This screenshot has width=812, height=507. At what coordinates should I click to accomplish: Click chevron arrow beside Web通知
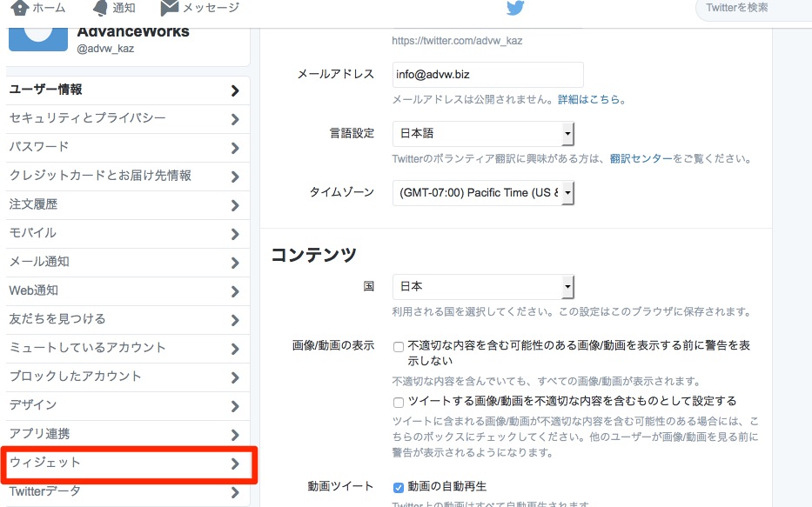(235, 292)
